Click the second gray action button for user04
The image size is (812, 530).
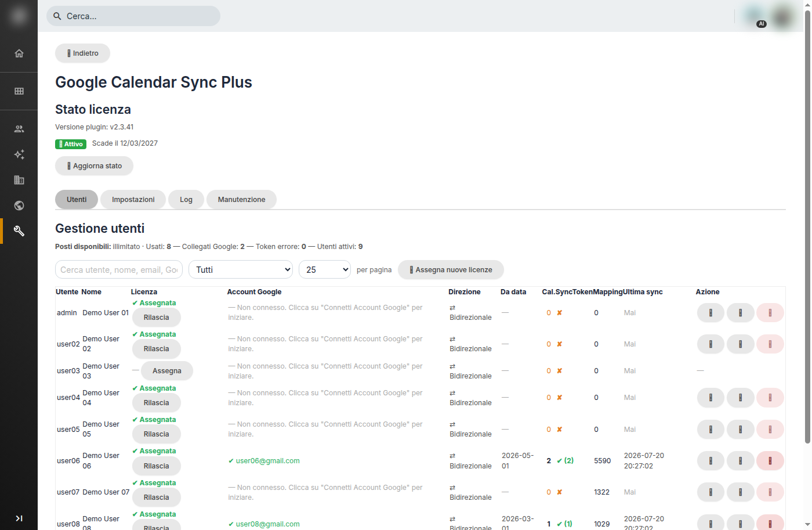click(x=741, y=398)
